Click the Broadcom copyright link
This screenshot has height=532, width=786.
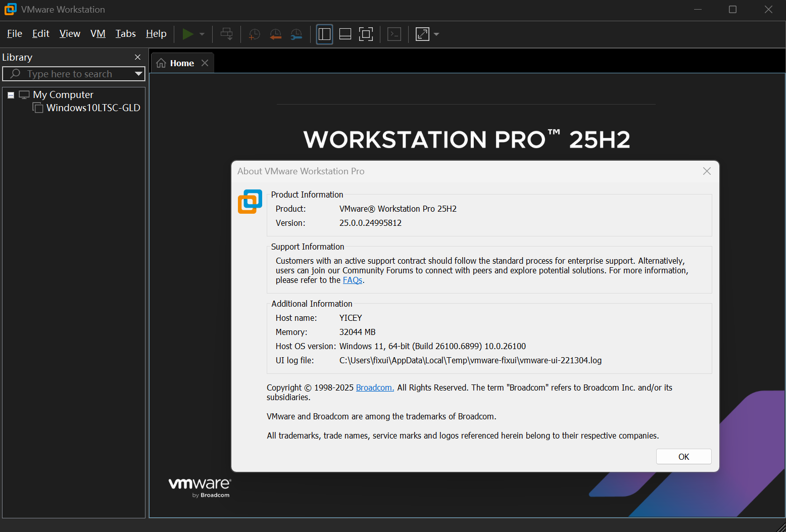click(374, 388)
